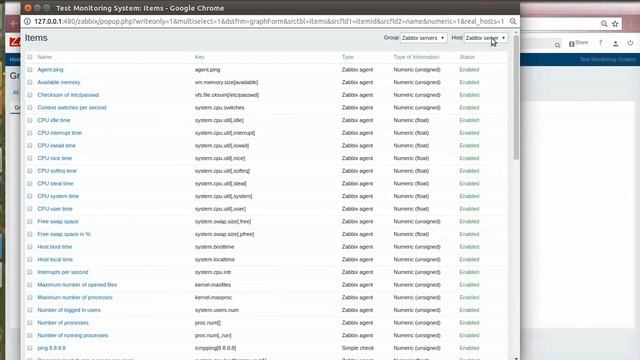Click the site info icon in popup address bar
Screen dimensions: 640x360
tap(27, 21)
